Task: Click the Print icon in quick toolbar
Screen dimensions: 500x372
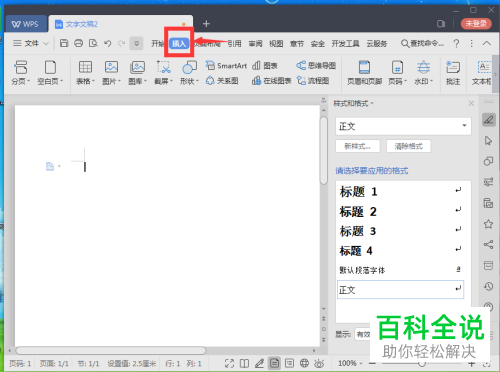Action: (x=79, y=43)
